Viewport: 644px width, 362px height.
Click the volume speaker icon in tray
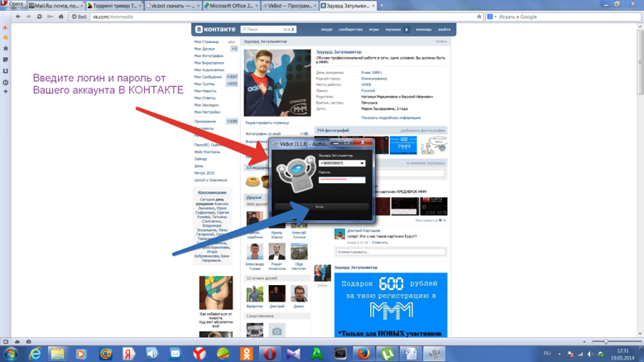coord(590,354)
